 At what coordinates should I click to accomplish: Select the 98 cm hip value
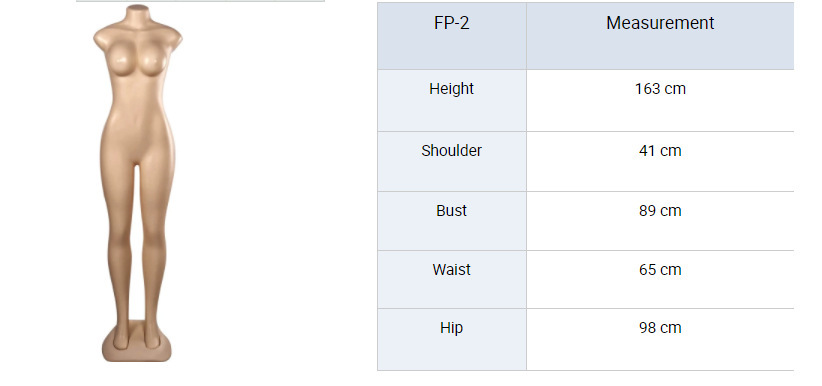tap(660, 328)
